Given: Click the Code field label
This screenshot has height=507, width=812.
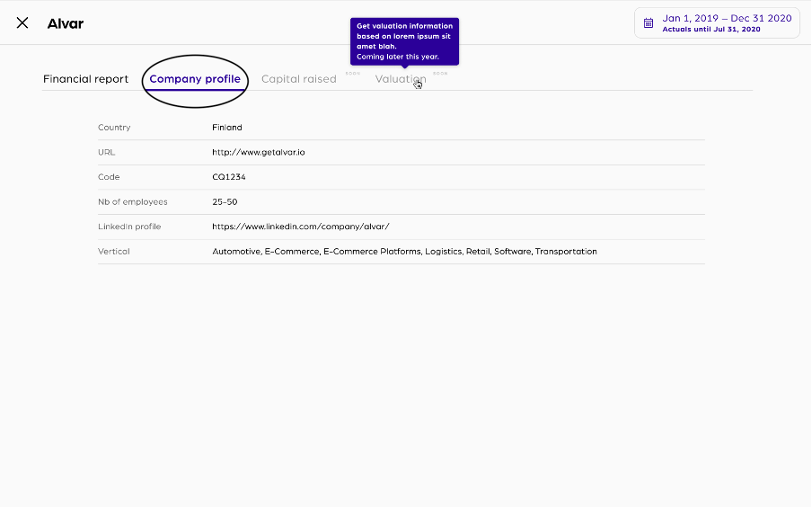Looking at the screenshot, I should (x=109, y=177).
